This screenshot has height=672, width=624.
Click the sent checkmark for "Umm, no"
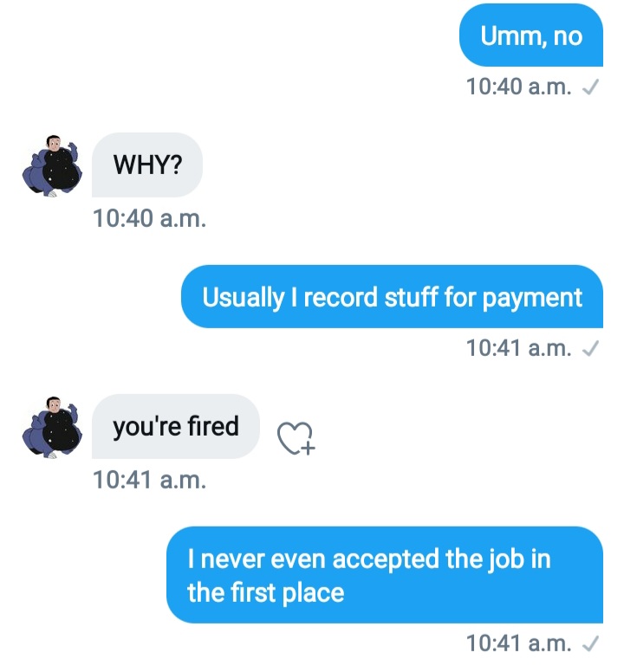point(590,87)
